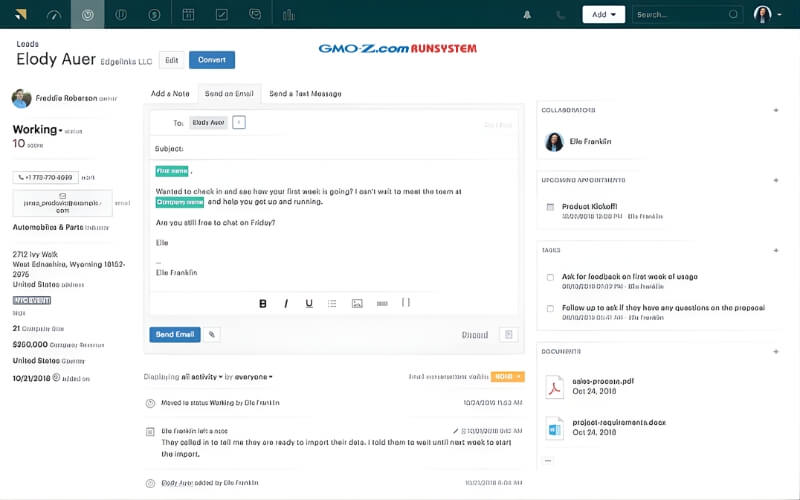Image resolution: width=800 pixels, height=500 pixels.
Task: Click collaborator Elle Franklin
Action: coord(590,141)
